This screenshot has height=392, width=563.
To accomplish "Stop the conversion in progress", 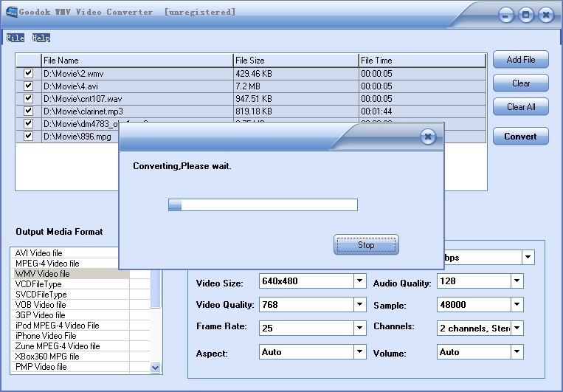I will (x=366, y=245).
